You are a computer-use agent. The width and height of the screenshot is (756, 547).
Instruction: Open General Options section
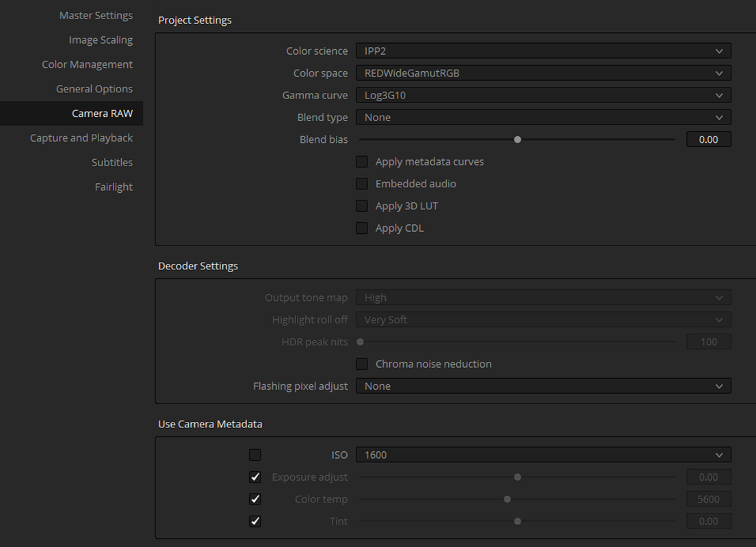tap(94, 89)
